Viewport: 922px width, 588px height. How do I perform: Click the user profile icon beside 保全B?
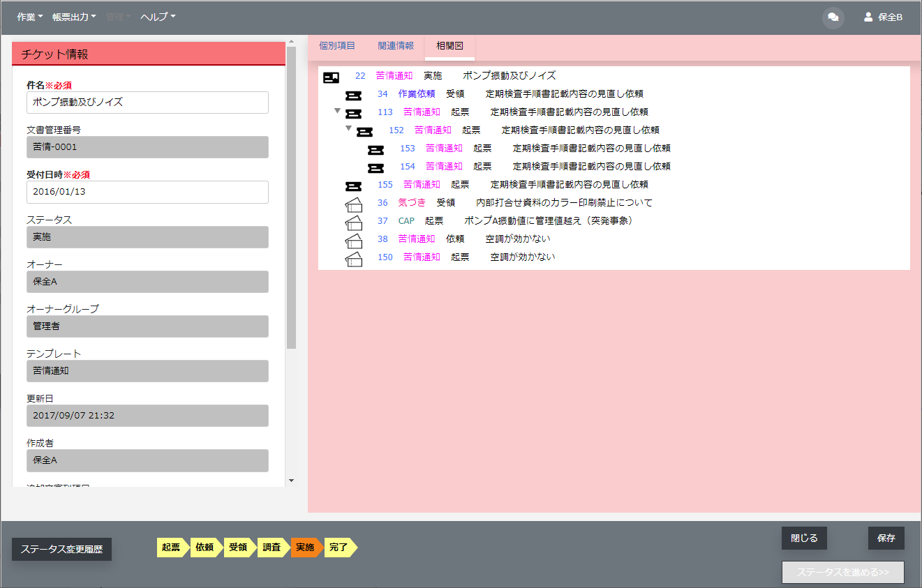(x=868, y=17)
